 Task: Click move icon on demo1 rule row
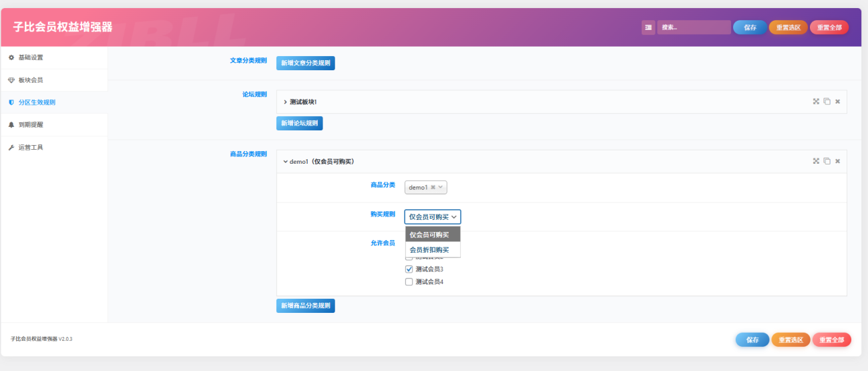click(816, 161)
